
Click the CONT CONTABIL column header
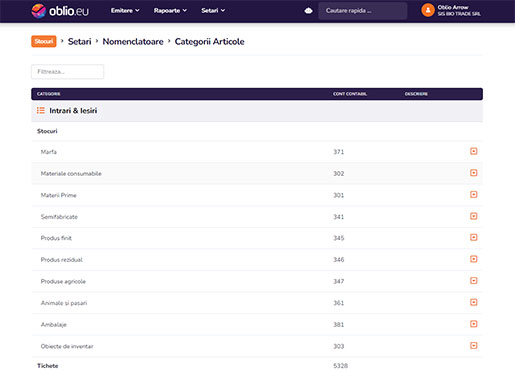[350, 94]
